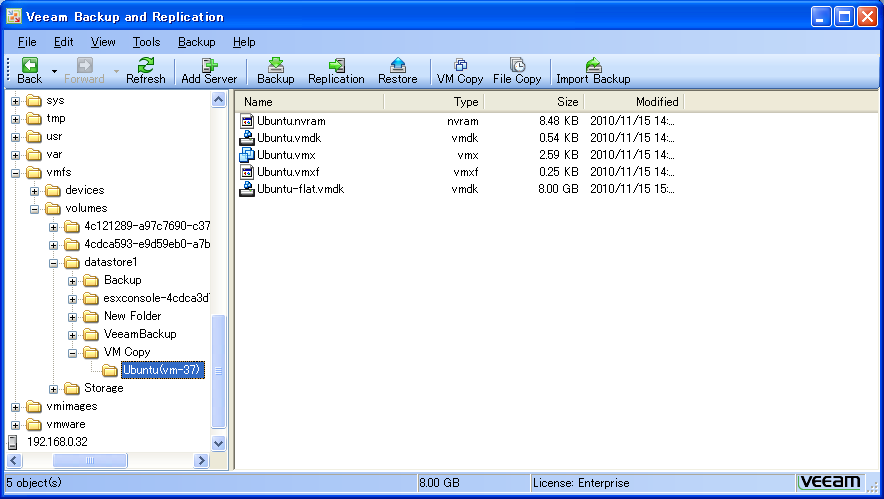Image resolution: width=884 pixels, height=499 pixels.
Task: Click License: Enterprise in the status bar
Action: click(x=581, y=483)
